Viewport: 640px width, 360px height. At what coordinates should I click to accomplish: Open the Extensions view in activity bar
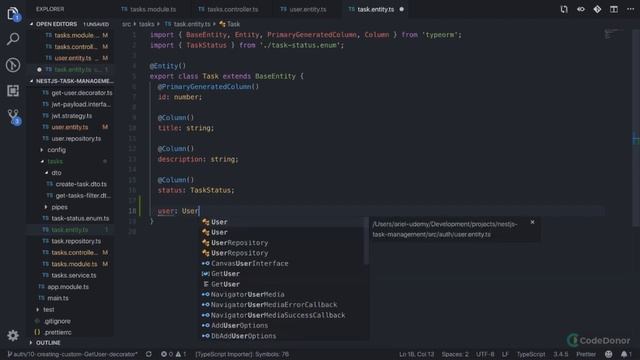[13, 91]
